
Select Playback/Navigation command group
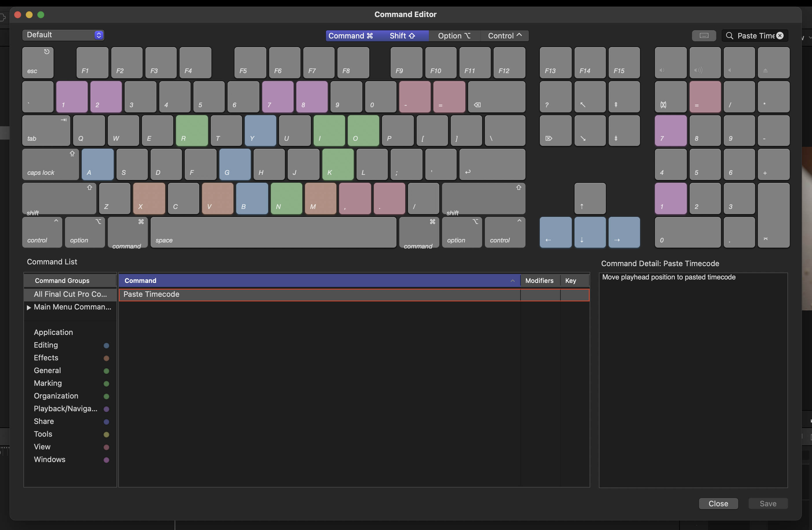click(x=65, y=409)
